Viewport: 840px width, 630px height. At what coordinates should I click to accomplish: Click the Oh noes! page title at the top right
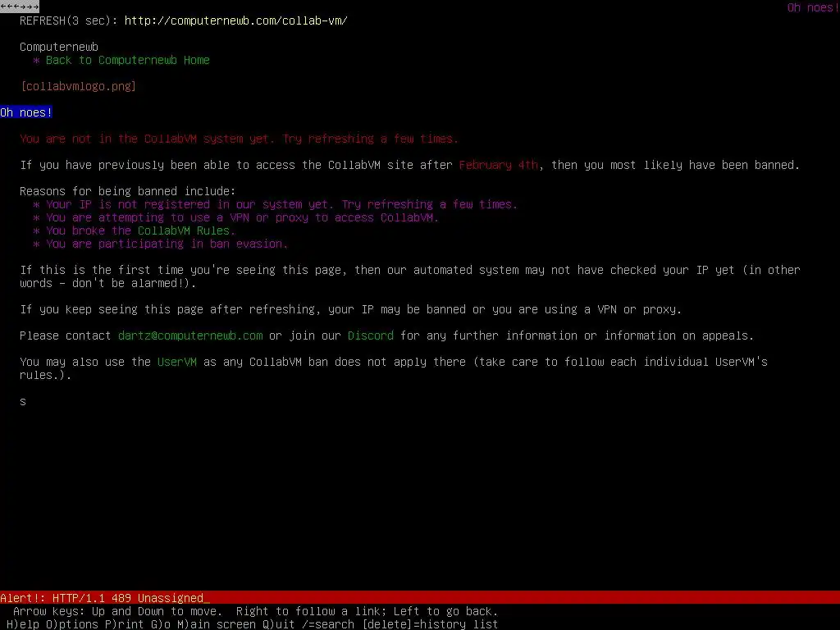click(x=813, y=7)
